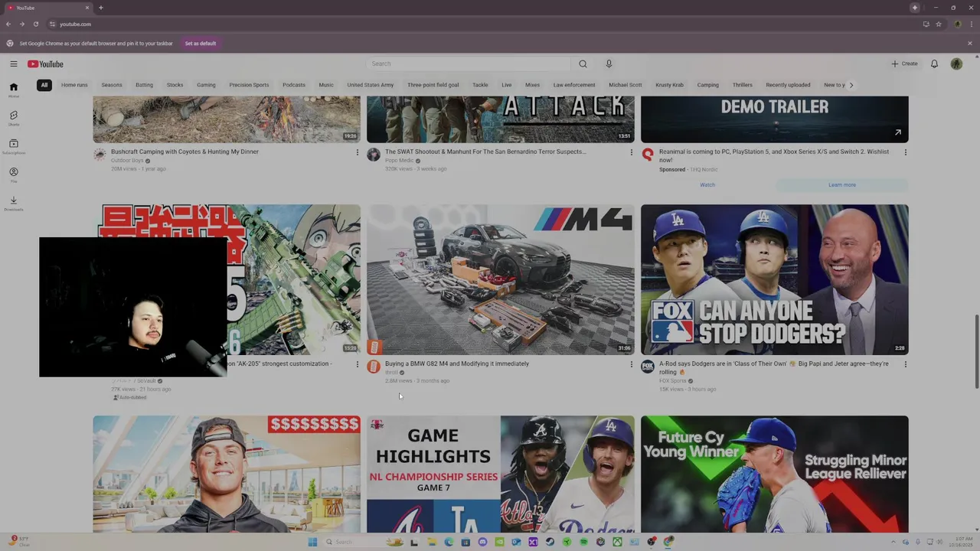Select the Music chip

click(326, 85)
